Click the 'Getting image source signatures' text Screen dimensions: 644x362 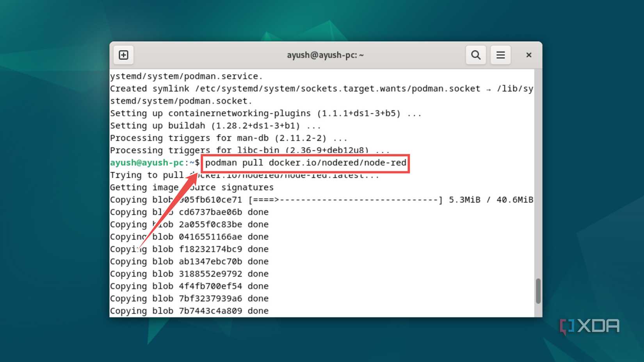coord(192,187)
